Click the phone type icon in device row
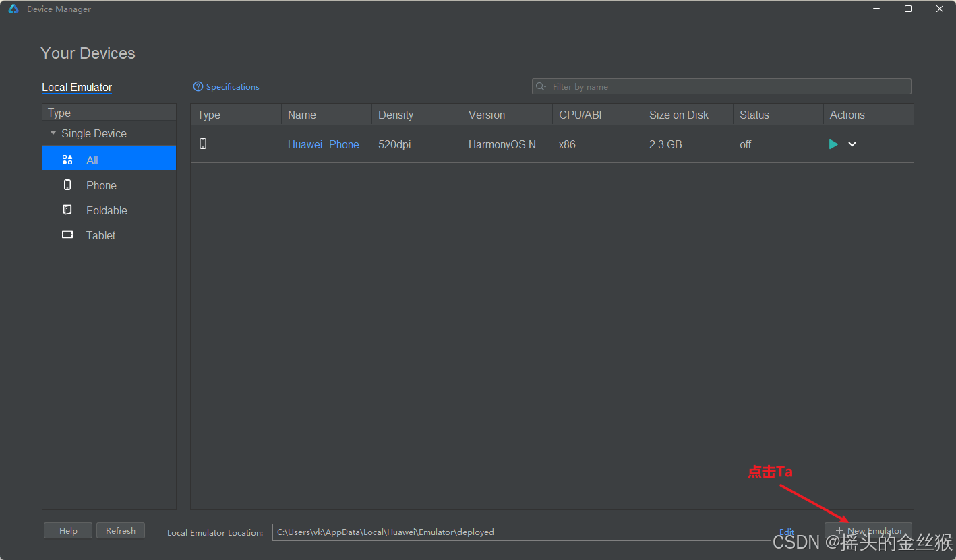The height and width of the screenshot is (560, 956). [203, 144]
